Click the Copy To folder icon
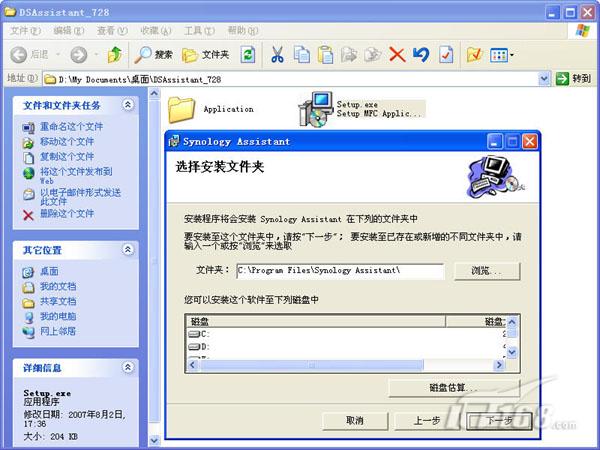 point(373,55)
